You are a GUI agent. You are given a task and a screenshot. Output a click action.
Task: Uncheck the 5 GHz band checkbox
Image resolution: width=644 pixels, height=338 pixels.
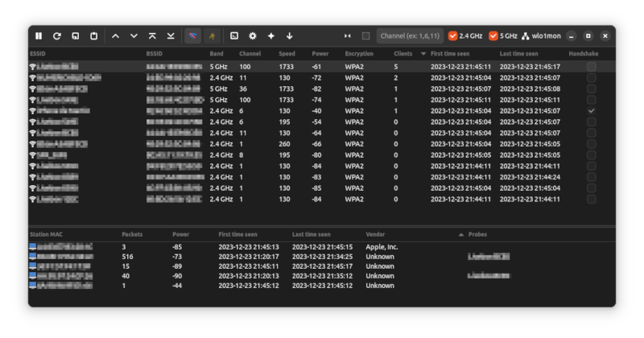493,36
